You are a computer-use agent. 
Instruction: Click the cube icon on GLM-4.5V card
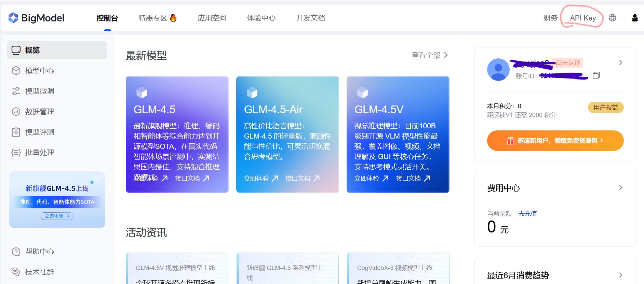tap(362, 93)
